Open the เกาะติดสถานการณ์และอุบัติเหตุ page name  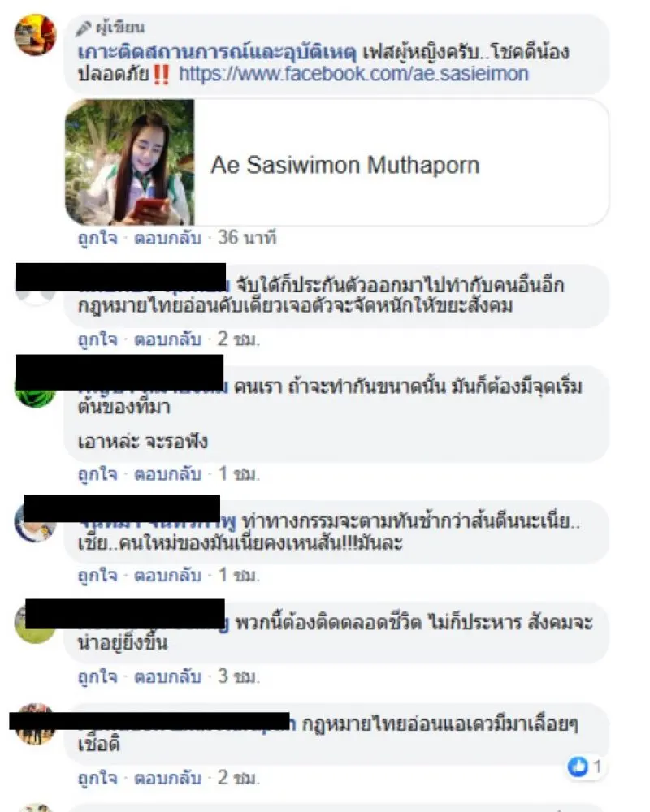coord(217,52)
